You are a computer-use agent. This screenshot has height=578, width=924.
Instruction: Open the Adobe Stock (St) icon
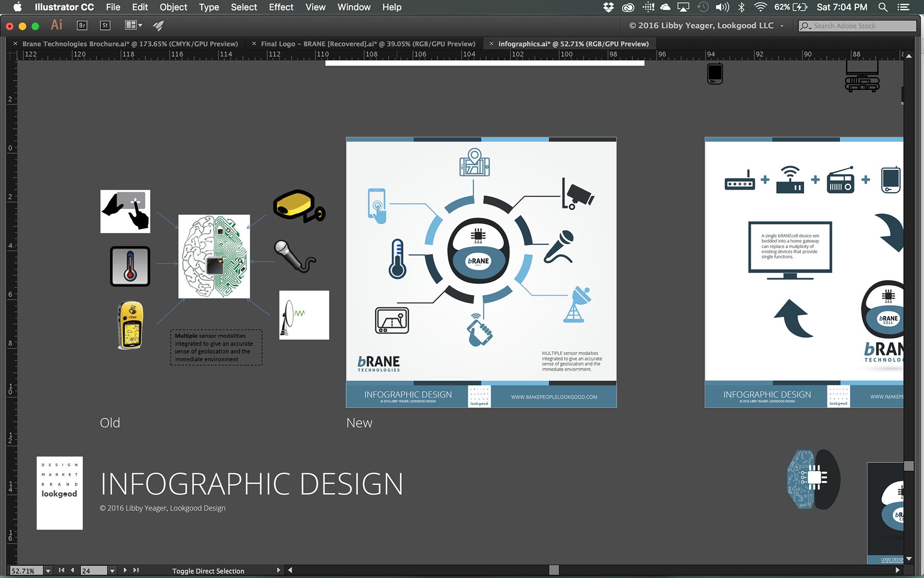coord(105,26)
